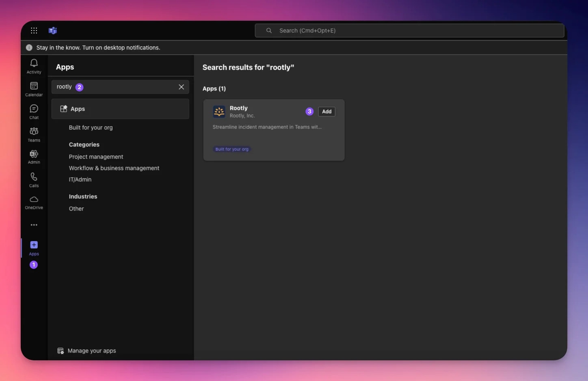Open the Admin app in the sidebar
The height and width of the screenshot is (381, 588).
34,157
